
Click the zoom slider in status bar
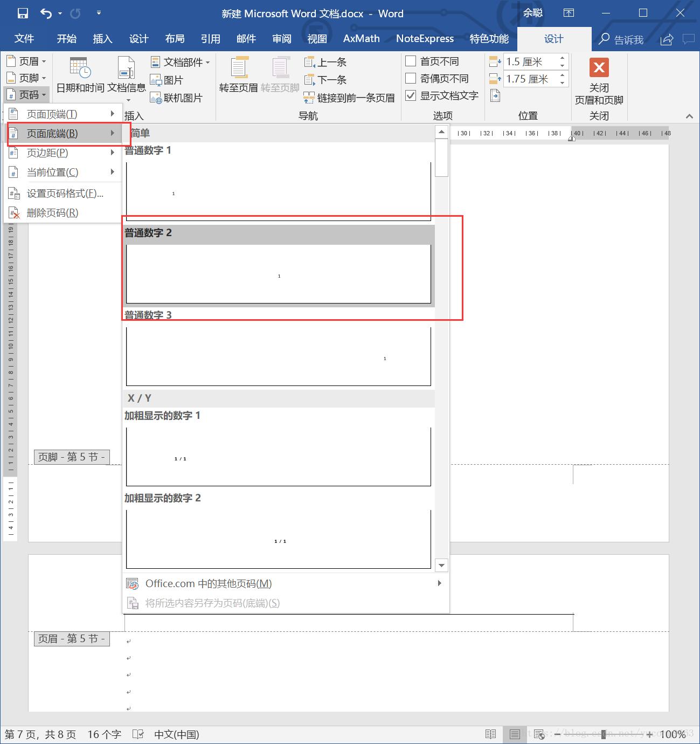(604, 734)
